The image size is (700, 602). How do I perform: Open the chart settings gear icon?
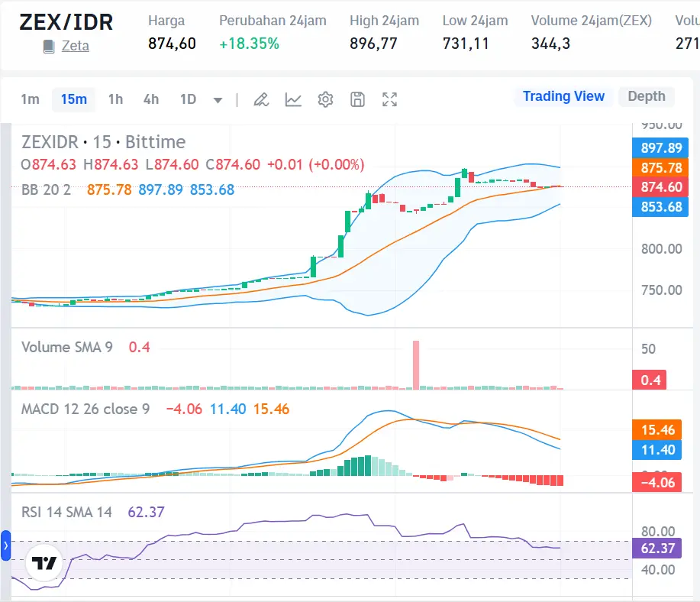coord(325,99)
